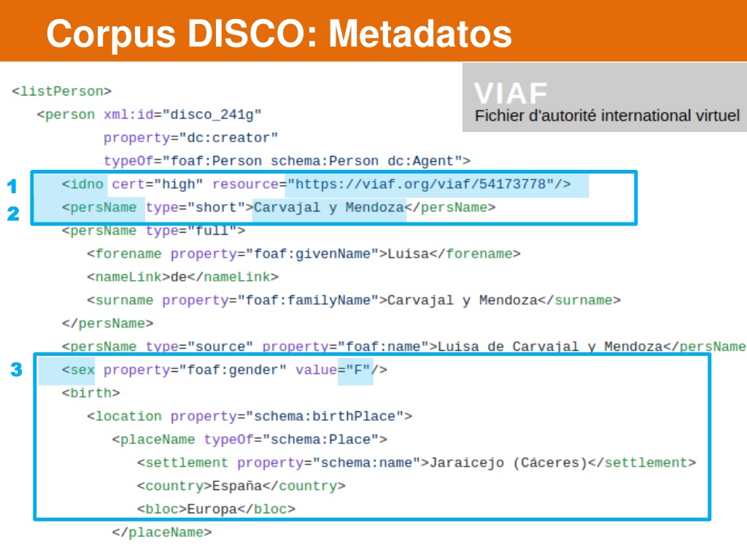This screenshot has width=747, height=560.
Task: Click the <listPerson> opening tag
Action: 61,91
